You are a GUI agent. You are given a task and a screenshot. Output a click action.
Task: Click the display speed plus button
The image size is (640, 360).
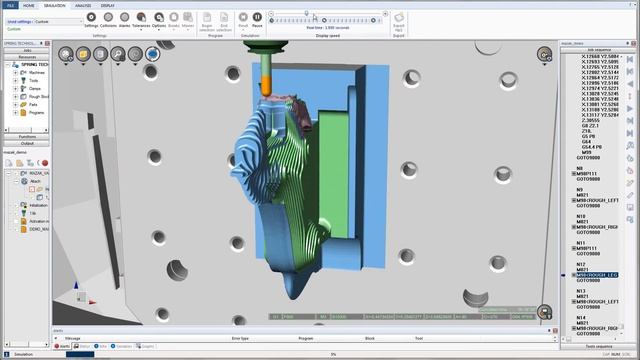385,14
